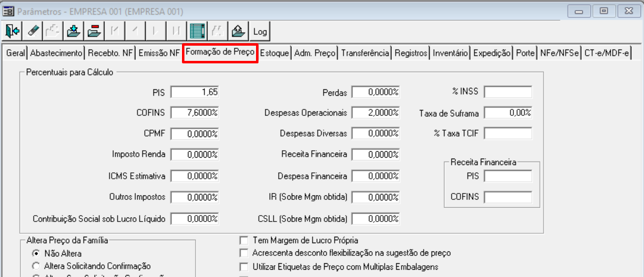This screenshot has width=644, height=277.
Task: Switch to the Geral tab
Action: pyautogui.click(x=15, y=53)
